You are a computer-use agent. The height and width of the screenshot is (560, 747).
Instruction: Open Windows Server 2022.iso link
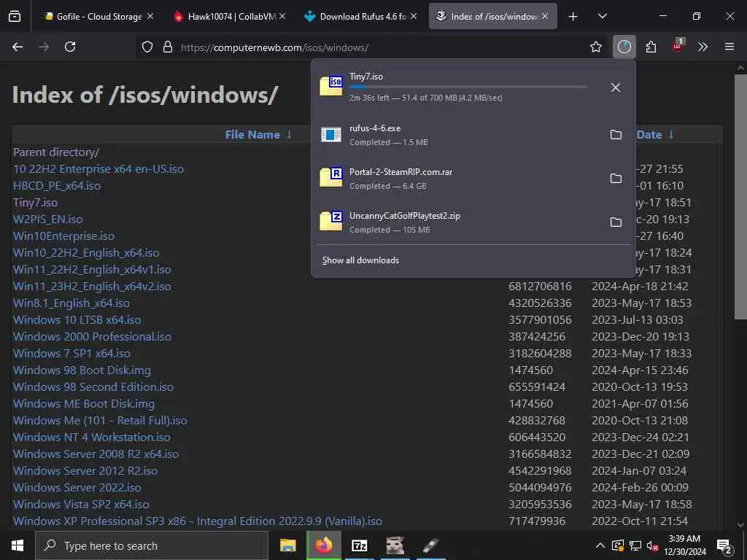[x=77, y=487]
